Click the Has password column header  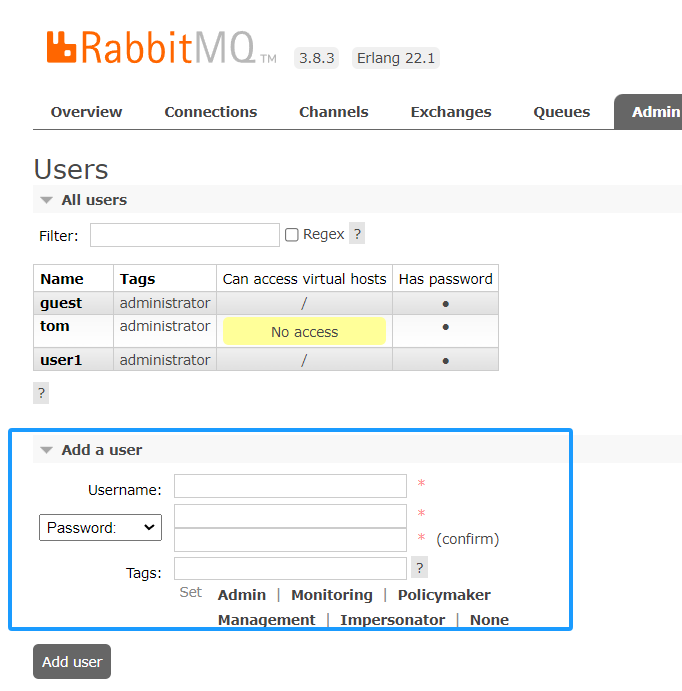[x=445, y=279]
